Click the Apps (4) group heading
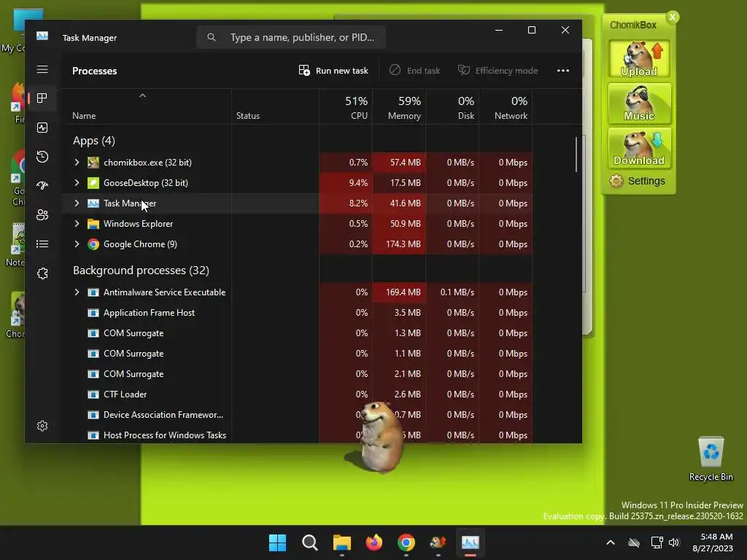This screenshot has height=560, width=747. pos(94,141)
